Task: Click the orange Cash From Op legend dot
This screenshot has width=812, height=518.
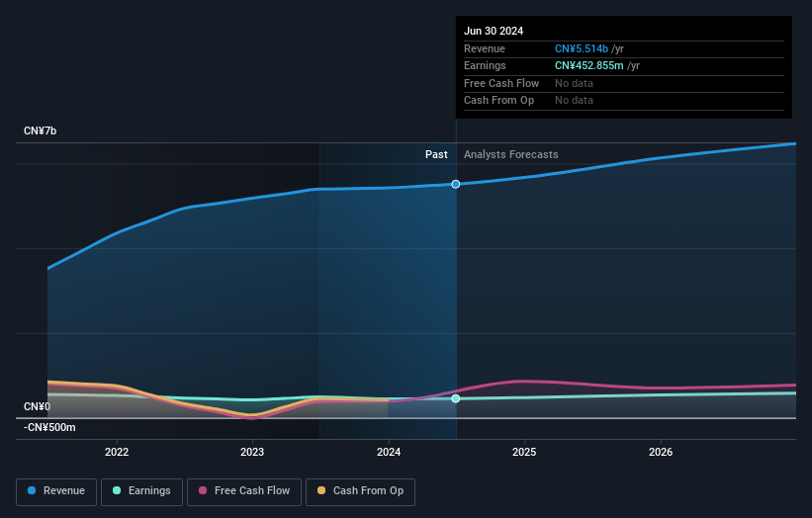Action: coord(321,490)
